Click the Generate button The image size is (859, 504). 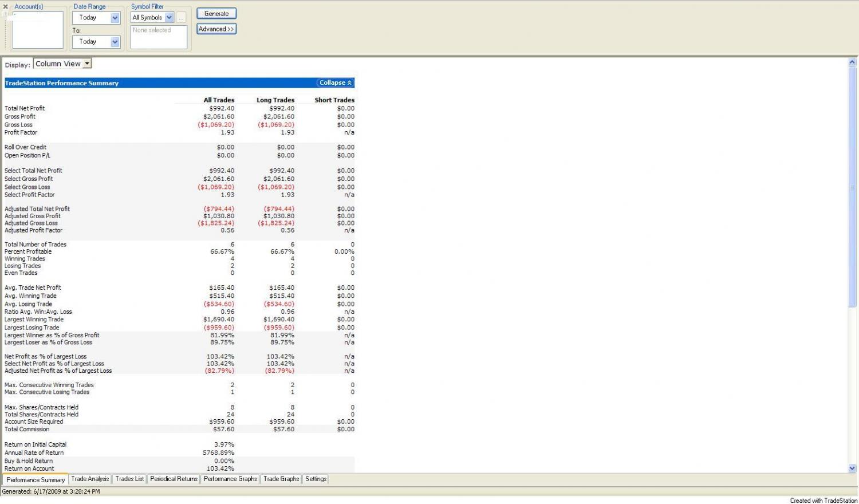pos(216,13)
